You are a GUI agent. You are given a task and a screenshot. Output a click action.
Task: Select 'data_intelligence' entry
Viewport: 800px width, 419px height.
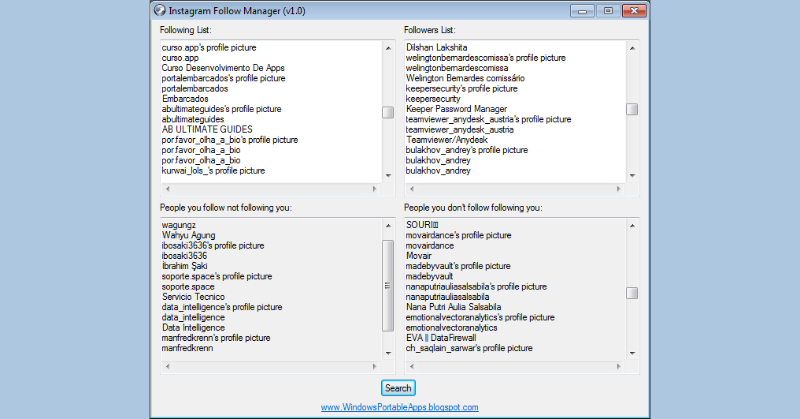click(193, 317)
